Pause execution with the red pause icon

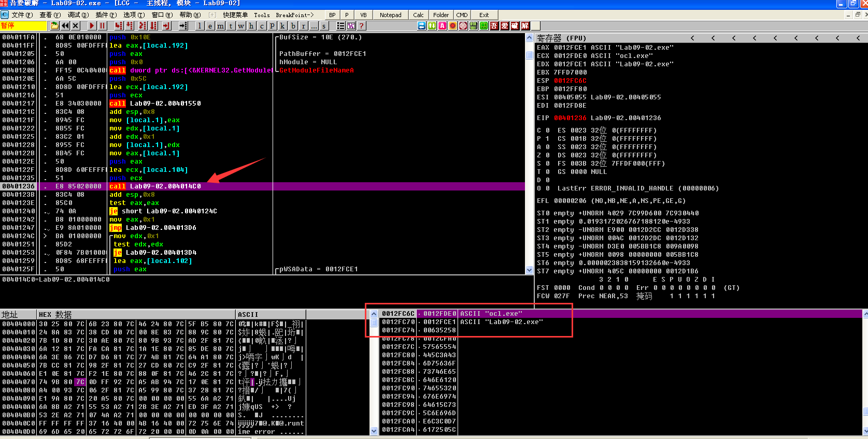102,25
